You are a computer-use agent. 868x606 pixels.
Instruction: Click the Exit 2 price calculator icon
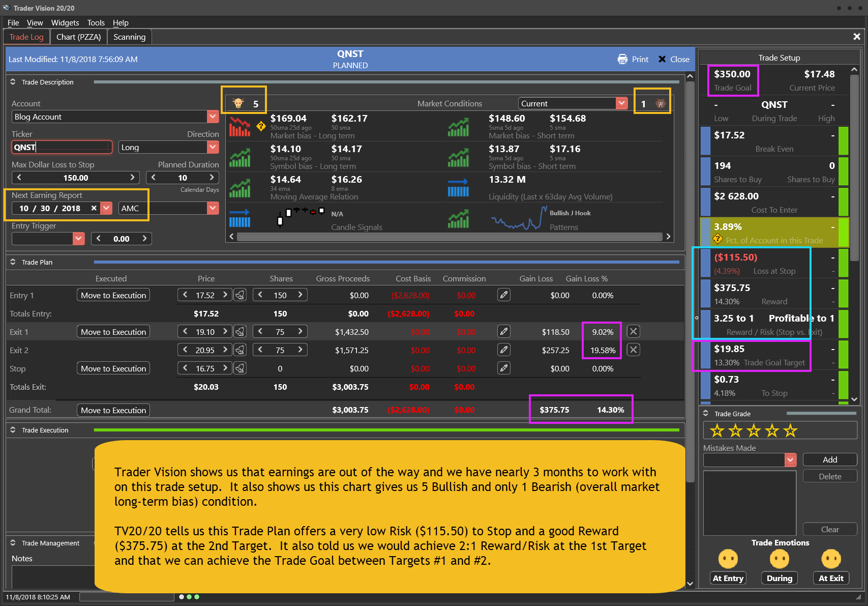[x=240, y=350]
